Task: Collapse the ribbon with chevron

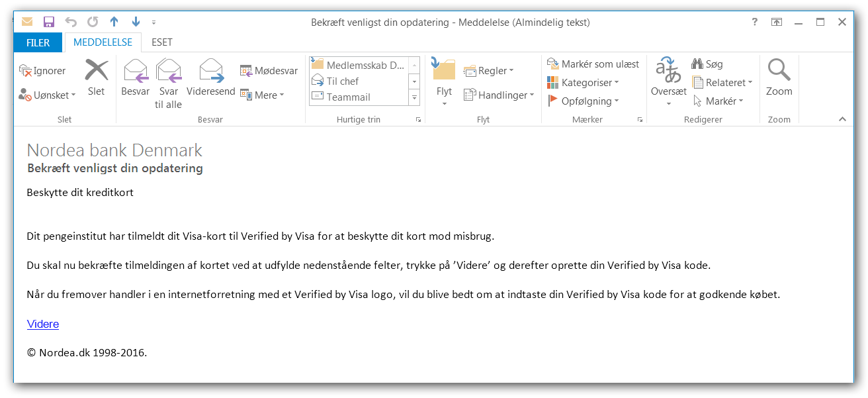Action: [842, 119]
